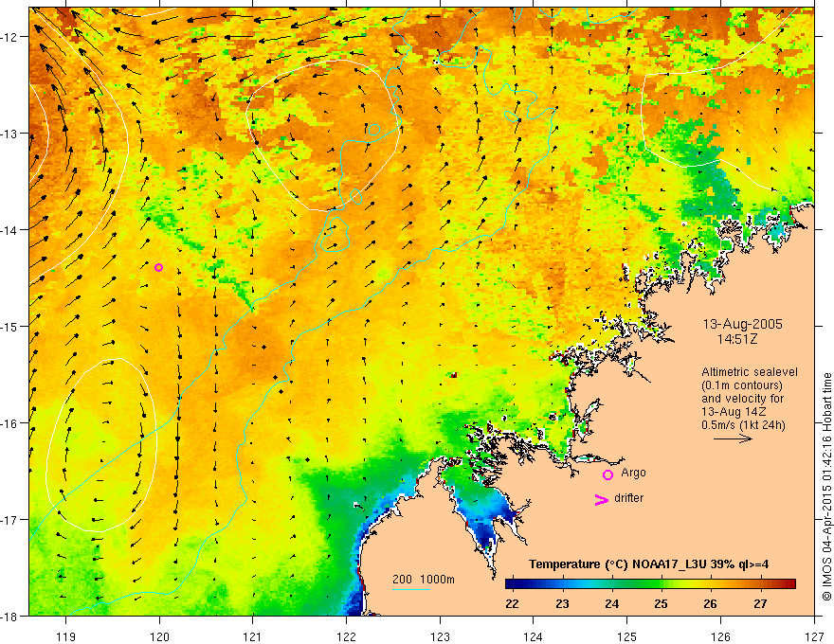Click the longitude axis label 122
This screenshot has width=834, height=644.
(x=346, y=636)
